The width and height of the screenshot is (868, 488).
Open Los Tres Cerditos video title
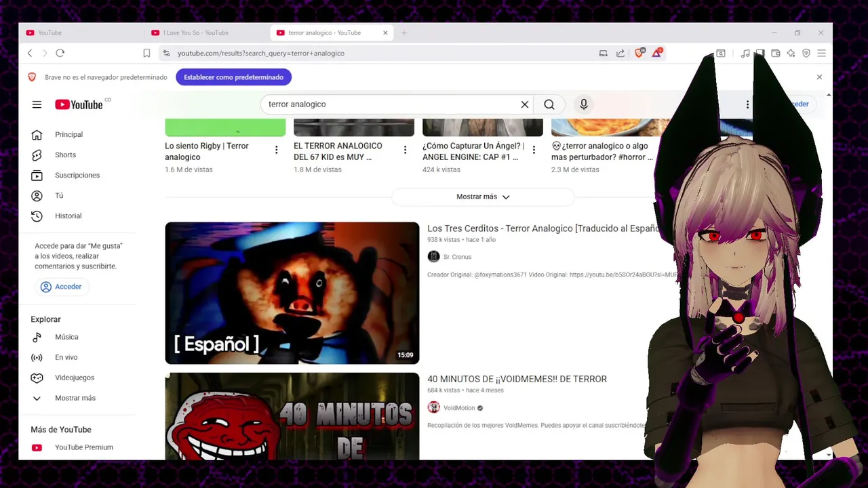pyautogui.click(x=544, y=228)
